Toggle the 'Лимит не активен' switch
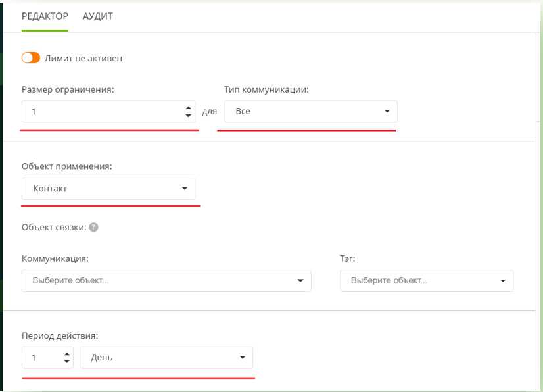Screen dimensions: 543x392 pos(31,58)
